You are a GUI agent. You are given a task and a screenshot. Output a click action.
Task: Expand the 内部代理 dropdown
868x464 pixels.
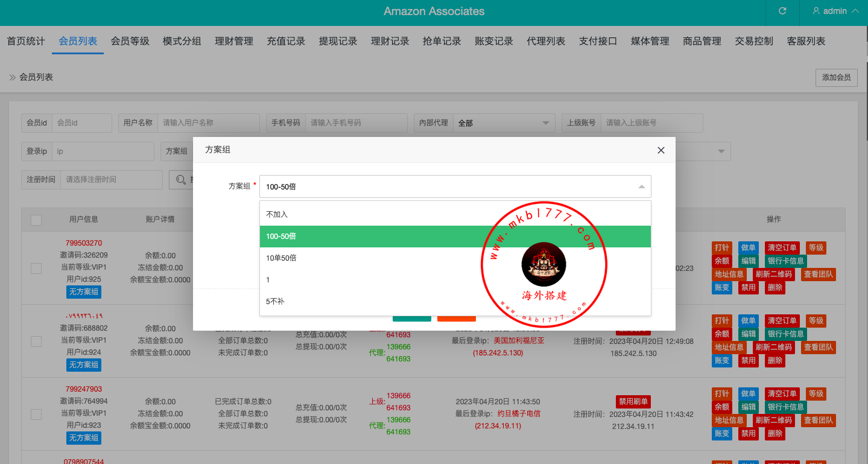pyautogui.click(x=504, y=122)
